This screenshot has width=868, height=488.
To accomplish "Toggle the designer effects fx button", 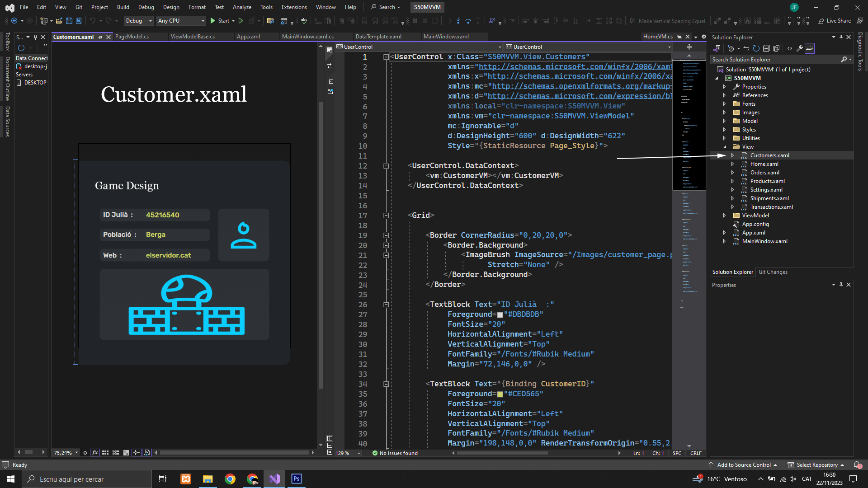I will point(95,453).
